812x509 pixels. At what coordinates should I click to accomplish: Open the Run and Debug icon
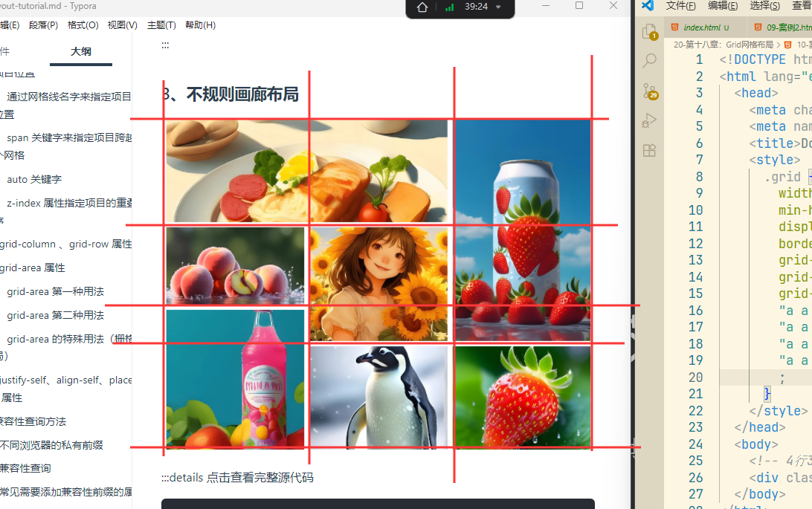point(649,120)
